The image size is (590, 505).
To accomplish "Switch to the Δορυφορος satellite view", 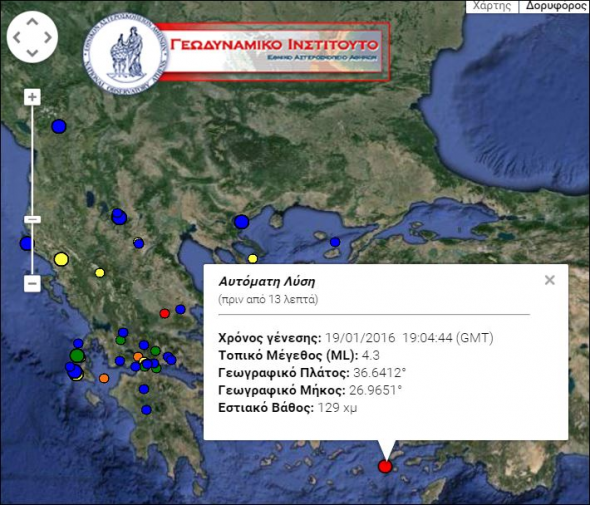I will (555, 6).
